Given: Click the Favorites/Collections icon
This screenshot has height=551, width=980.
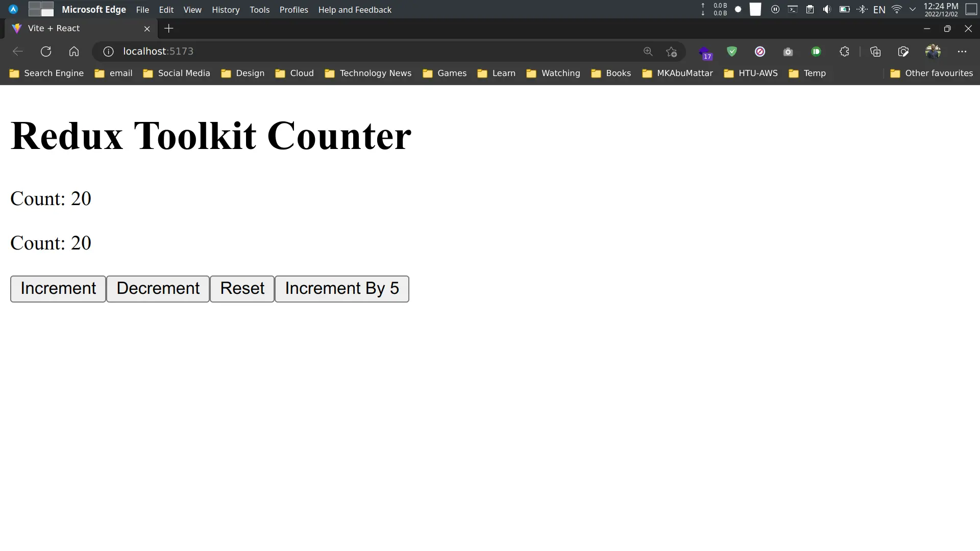Looking at the screenshot, I should point(875,51).
